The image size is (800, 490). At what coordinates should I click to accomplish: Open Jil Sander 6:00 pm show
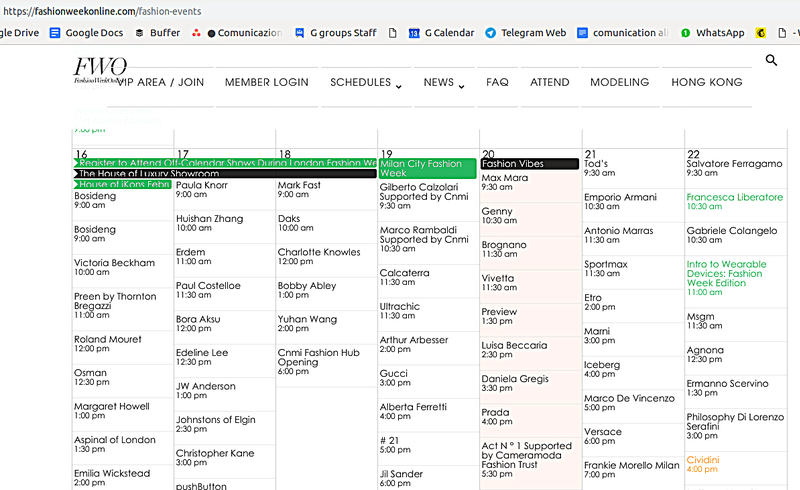click(x=401, y=478)
